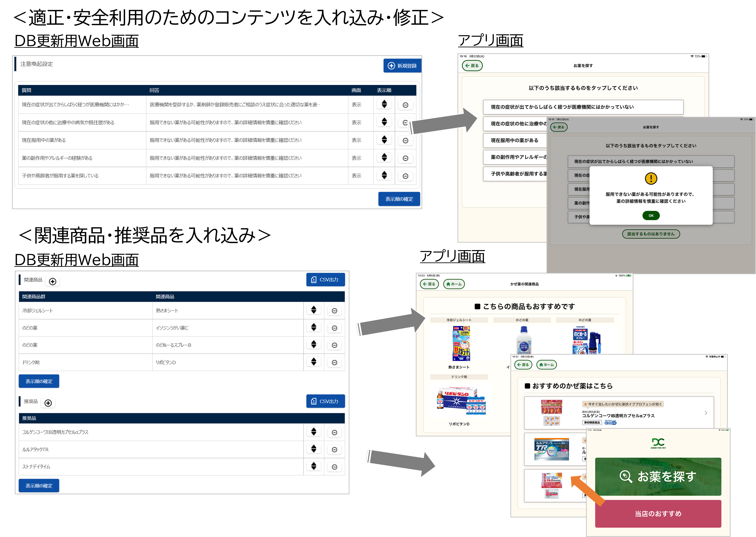The width and height of the screenshot is (756, 537).
Task: Click sort arrows for 子供や高齢者が服用する薬を探している row
Action: pyautogui.click(x=384, y=175)
